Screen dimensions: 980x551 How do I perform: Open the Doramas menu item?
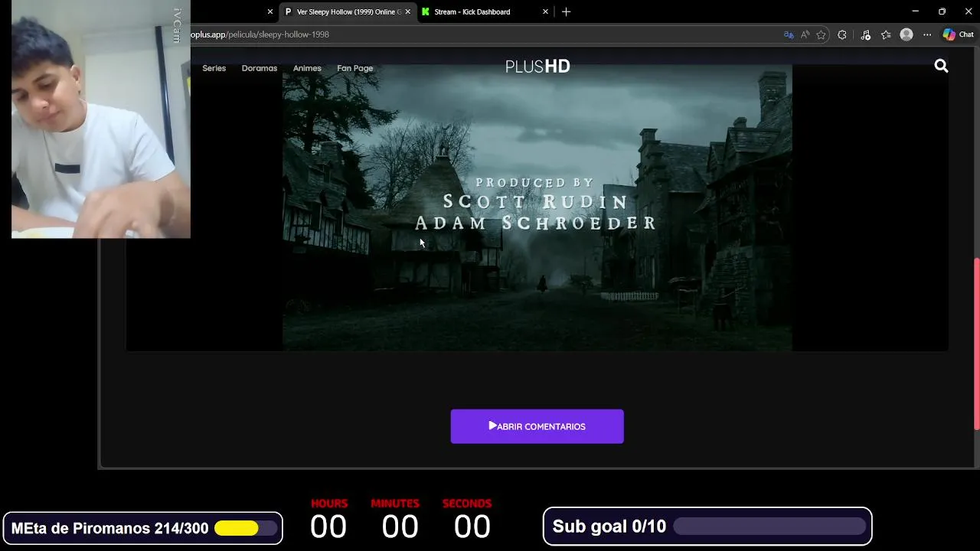pos(260,68)
